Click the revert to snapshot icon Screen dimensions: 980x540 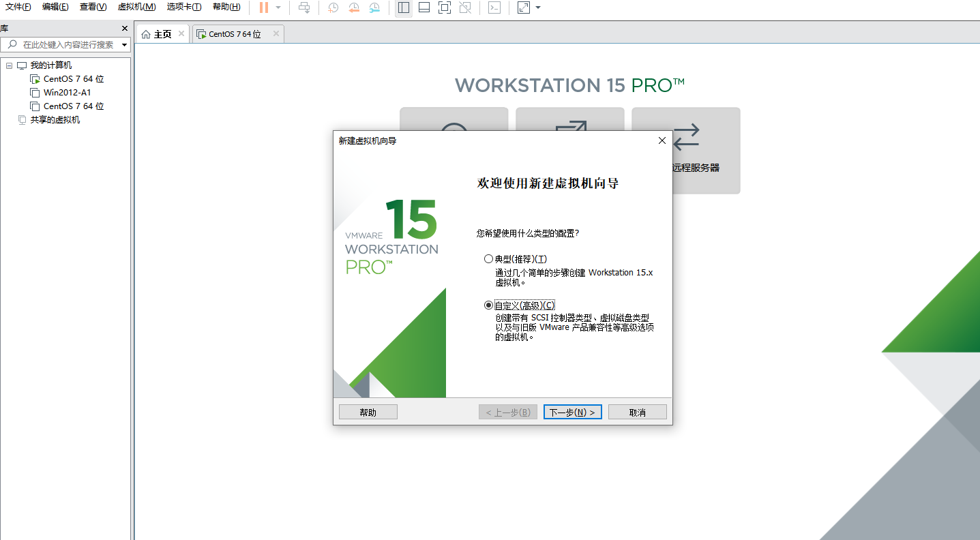tap(353, 7)
